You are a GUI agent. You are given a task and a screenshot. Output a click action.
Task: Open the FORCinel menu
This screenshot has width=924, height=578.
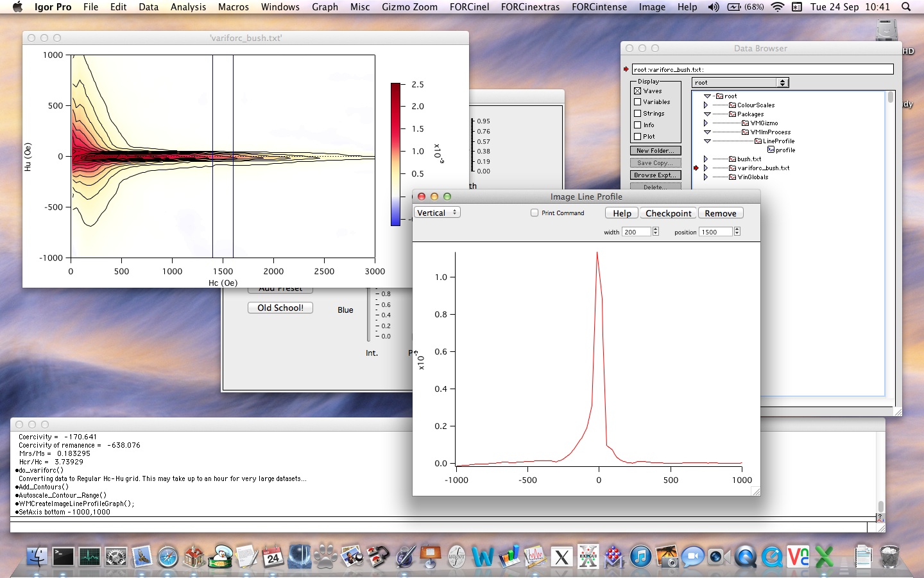click(469, 7)
